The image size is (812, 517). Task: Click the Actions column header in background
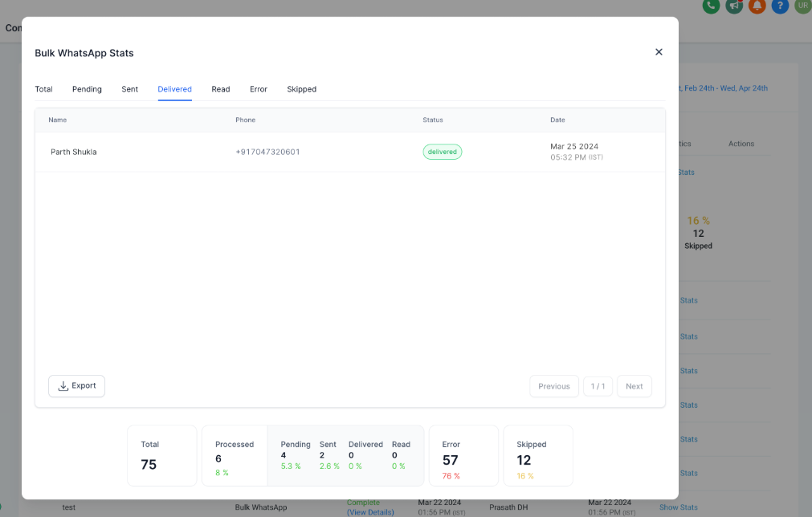741,144
